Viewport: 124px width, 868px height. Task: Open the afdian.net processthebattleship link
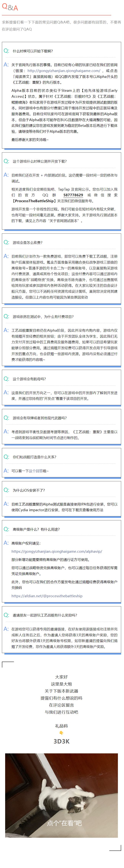47,586
